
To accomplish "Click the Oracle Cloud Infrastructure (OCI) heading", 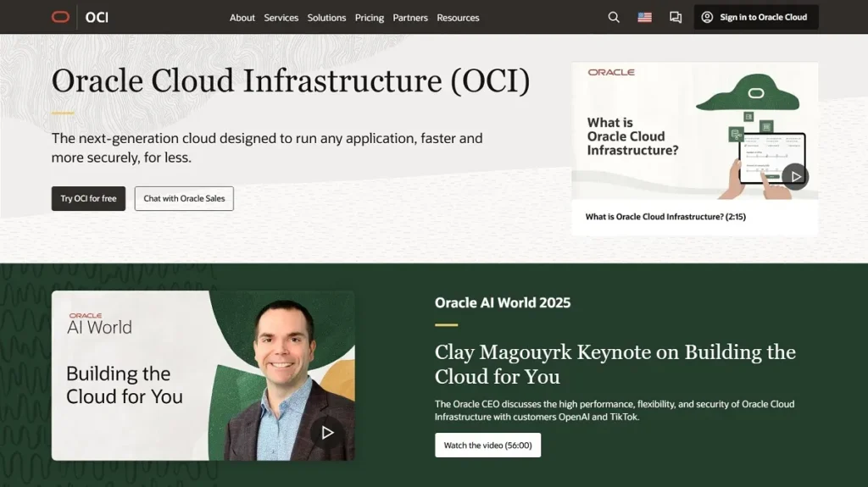I will pos(291,80).
